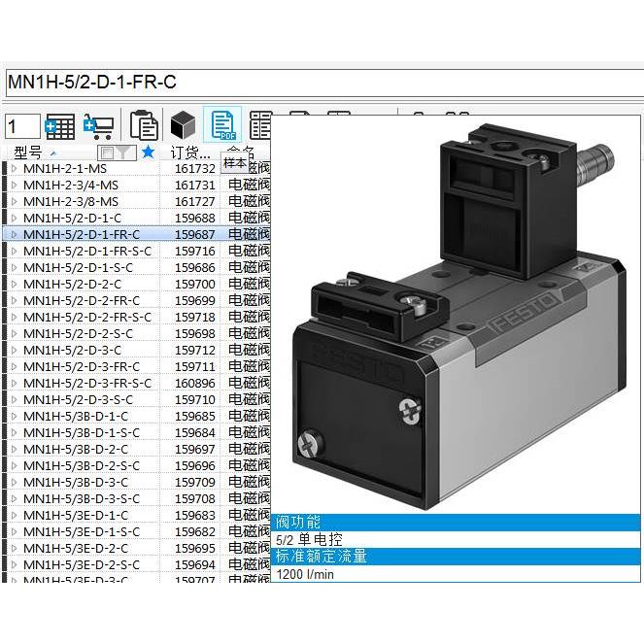Click order number 159687
Viewport: 644px width, 644px height.
coord(195,234)
